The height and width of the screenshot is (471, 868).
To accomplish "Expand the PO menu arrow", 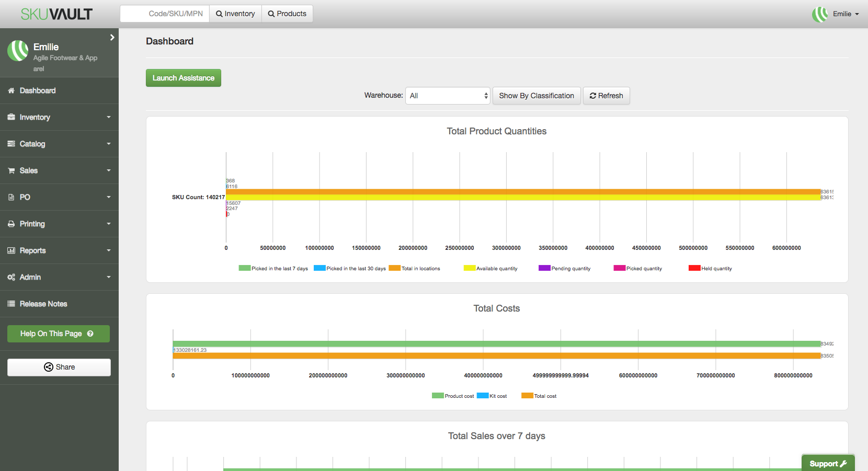I will point(109,197).
